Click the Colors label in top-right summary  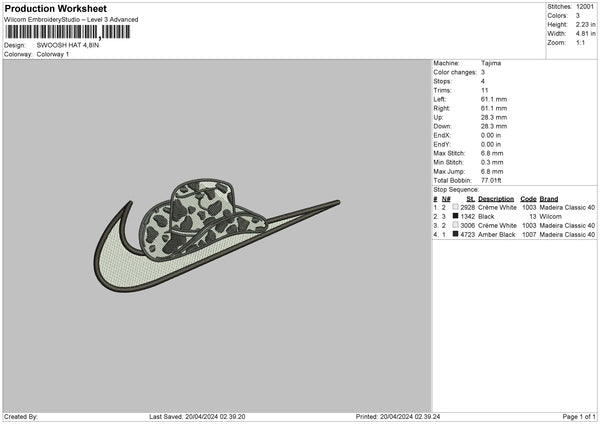558,16
